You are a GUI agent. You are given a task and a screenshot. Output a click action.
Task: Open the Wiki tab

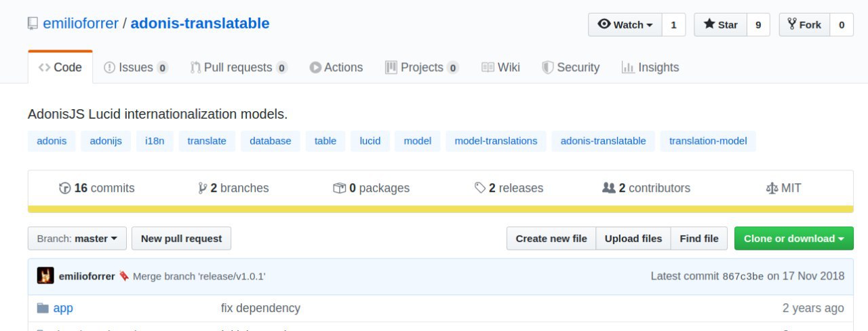[x=500, y=67]
